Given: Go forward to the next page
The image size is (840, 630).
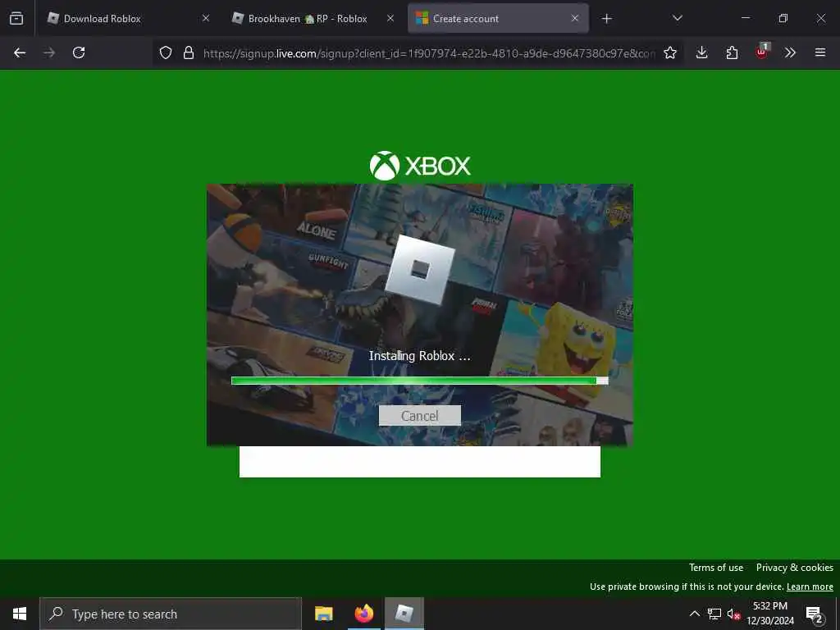Looking at the screenshot, I should [49, 52].
